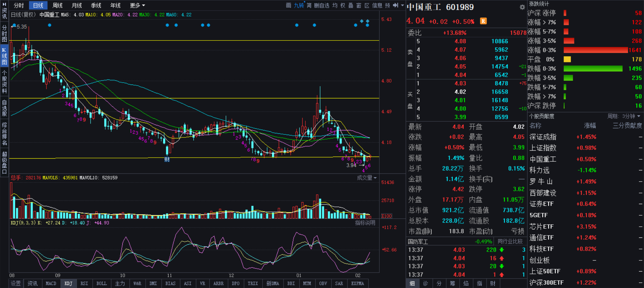Image resolution: width=644 pixels, height=288 pixels.
Task: Click the 设置 button at bottom left
Action: point(16,284)
